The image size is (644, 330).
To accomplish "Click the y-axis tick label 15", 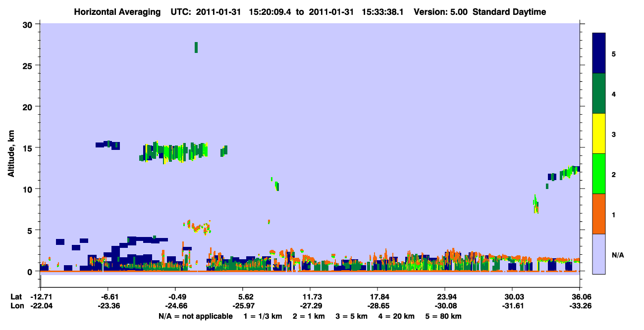I will [28, 147].
